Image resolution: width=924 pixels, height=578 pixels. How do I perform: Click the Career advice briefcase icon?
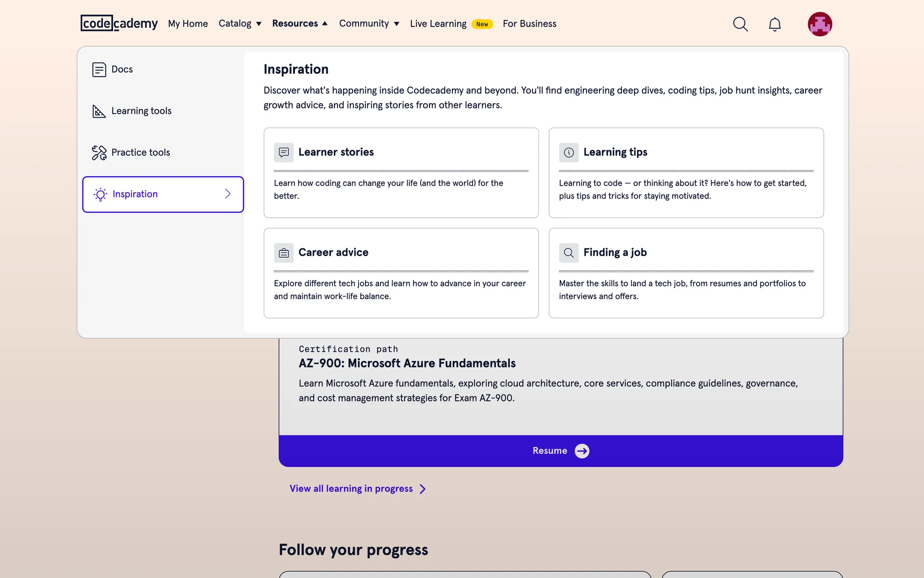[x=283, y=253]
